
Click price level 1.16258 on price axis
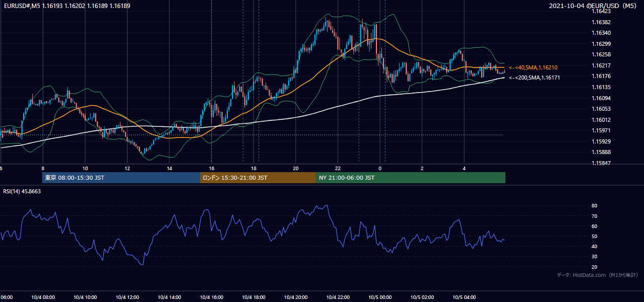point(602,54)
